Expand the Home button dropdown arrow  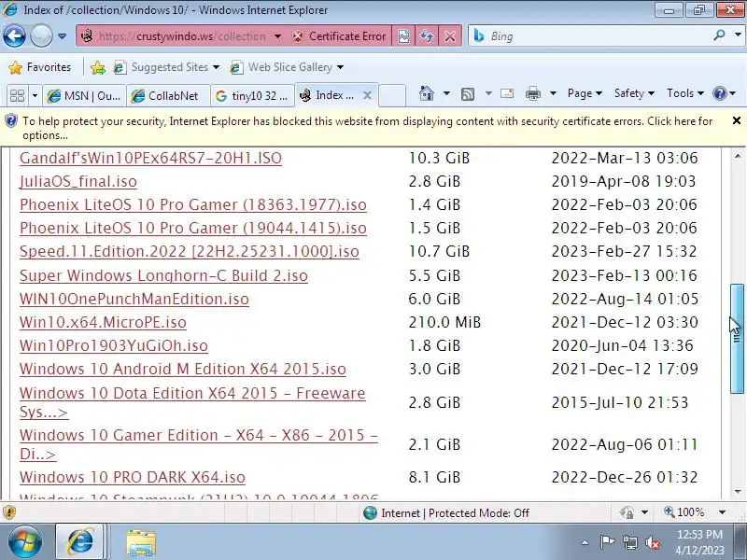point(446,93)
